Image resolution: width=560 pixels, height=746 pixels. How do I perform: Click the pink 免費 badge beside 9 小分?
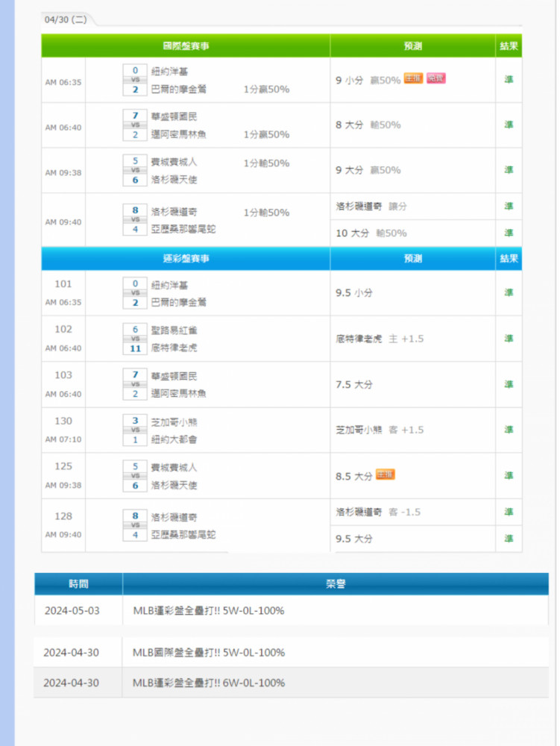click(435, 78)
